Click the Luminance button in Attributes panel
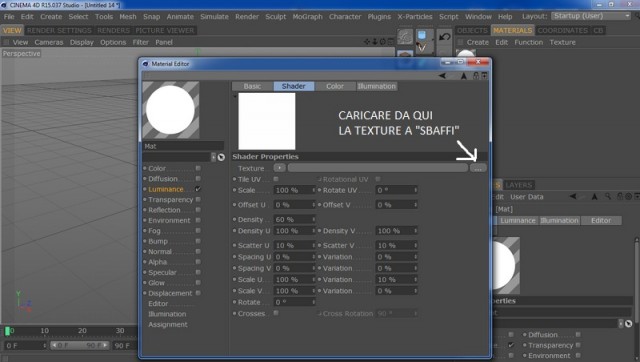The image size is (640, 362). [x=518, y=220]
